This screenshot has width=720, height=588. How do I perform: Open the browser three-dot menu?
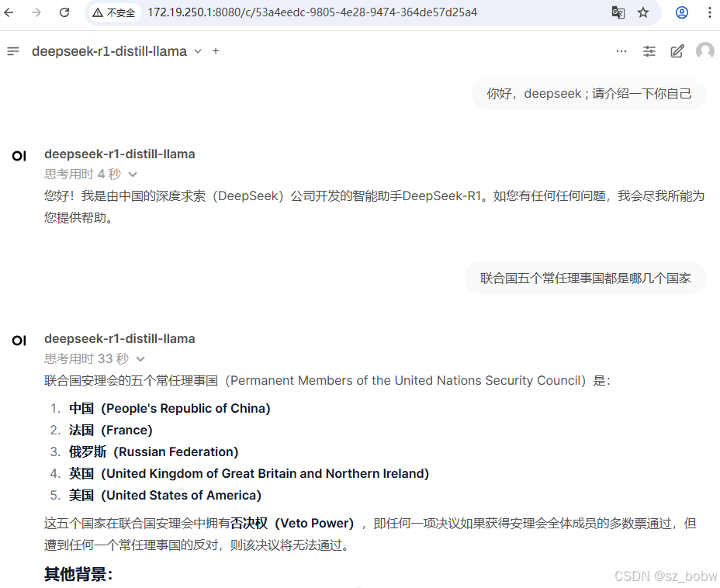pyautogui.click(x=709, y=12)
